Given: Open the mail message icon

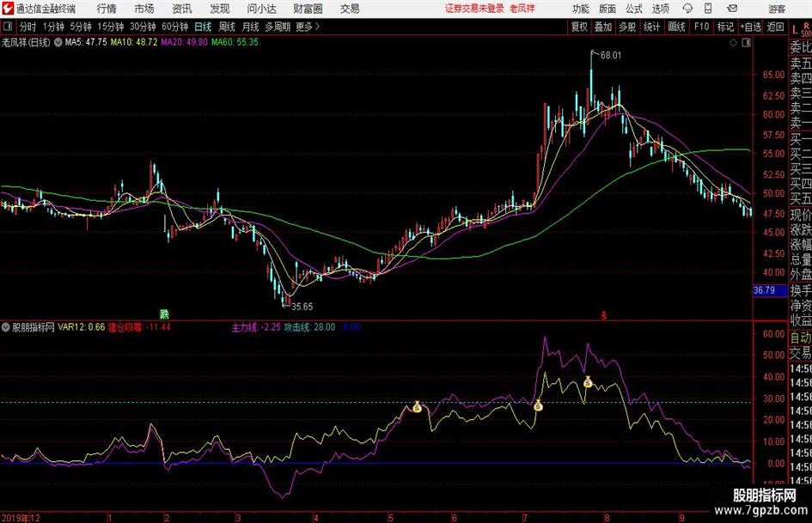Looking at the screenshot, I should point(732,9).
